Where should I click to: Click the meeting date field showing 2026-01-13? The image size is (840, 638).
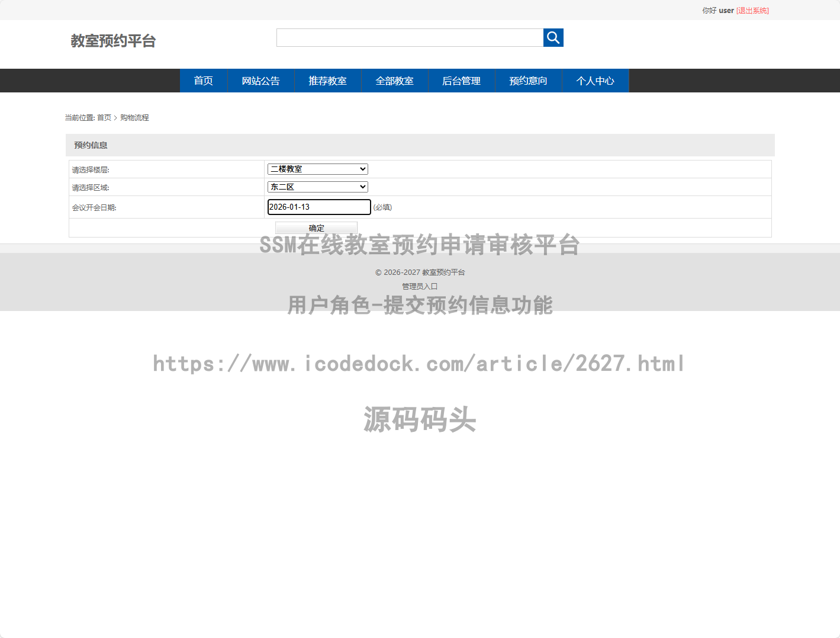pos(318,207)
